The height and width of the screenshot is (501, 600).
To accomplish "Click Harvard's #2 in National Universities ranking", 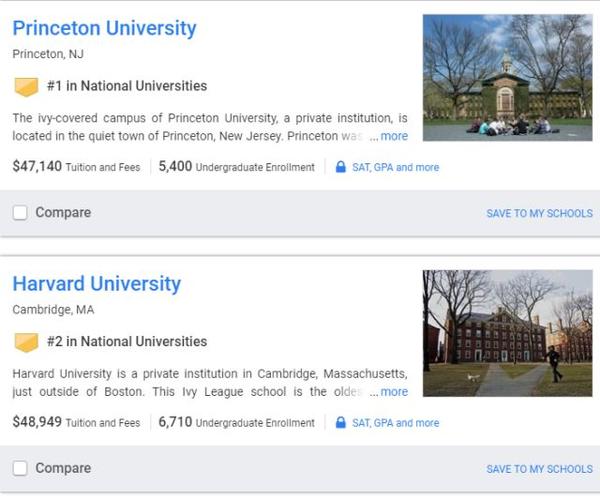I will pyautogui.click(x=127, y=342).
